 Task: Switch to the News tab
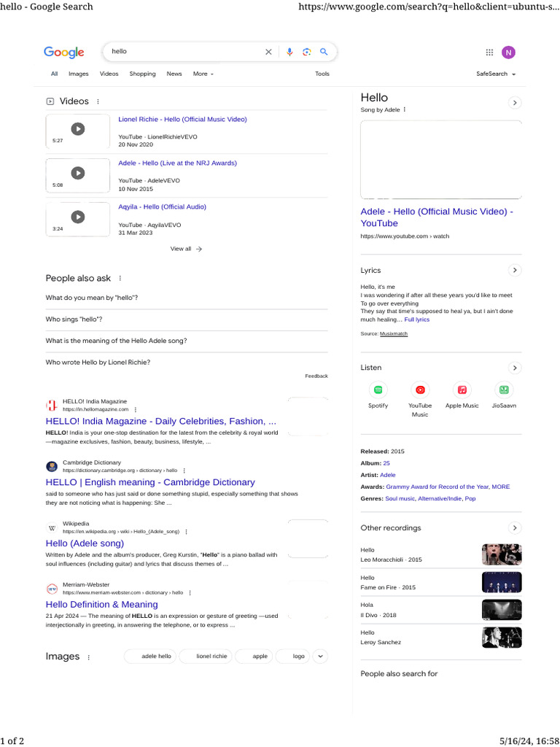(x=174, y=74)
